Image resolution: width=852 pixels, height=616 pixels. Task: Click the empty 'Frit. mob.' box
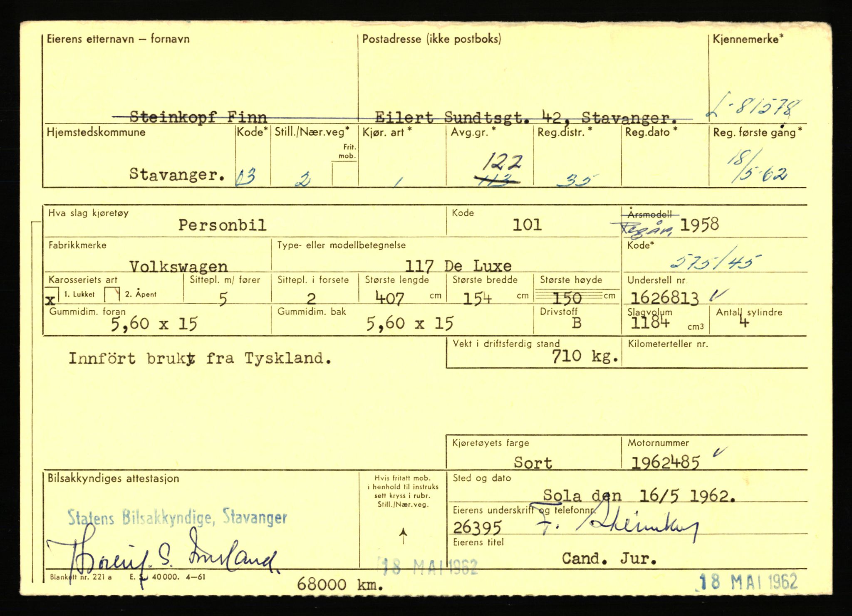tap(344, 173)
